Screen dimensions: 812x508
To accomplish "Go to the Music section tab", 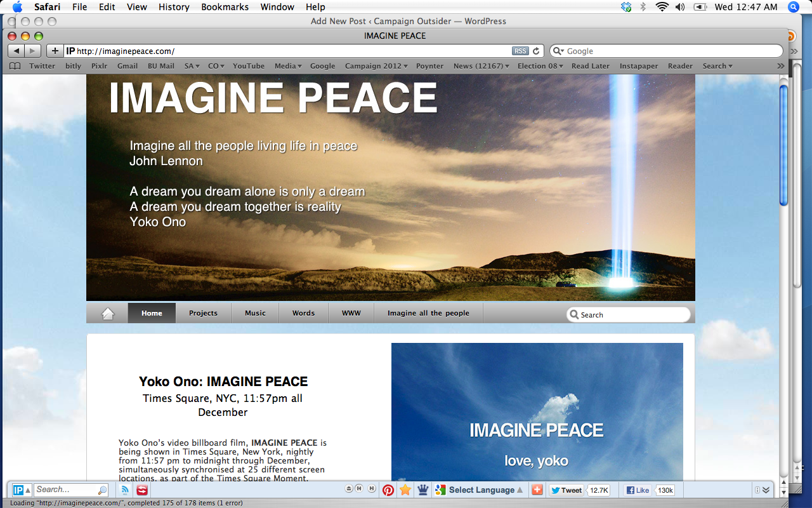I will 255,313.
